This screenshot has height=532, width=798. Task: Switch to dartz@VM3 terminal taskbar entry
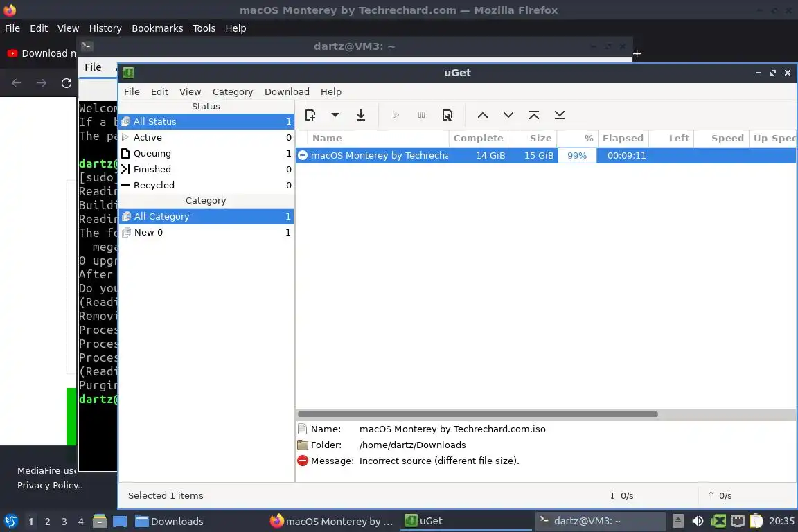600,521
